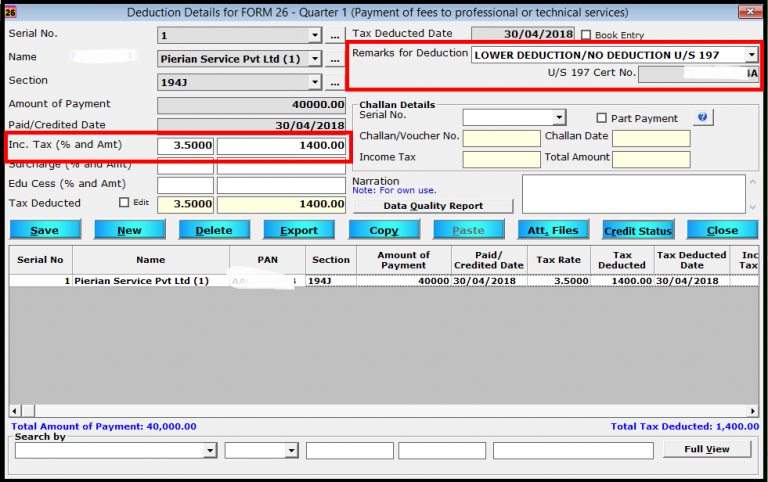Click the blue Close button
Image resolution: width=768 pixels, height=482 pixels.
(722, 230)
